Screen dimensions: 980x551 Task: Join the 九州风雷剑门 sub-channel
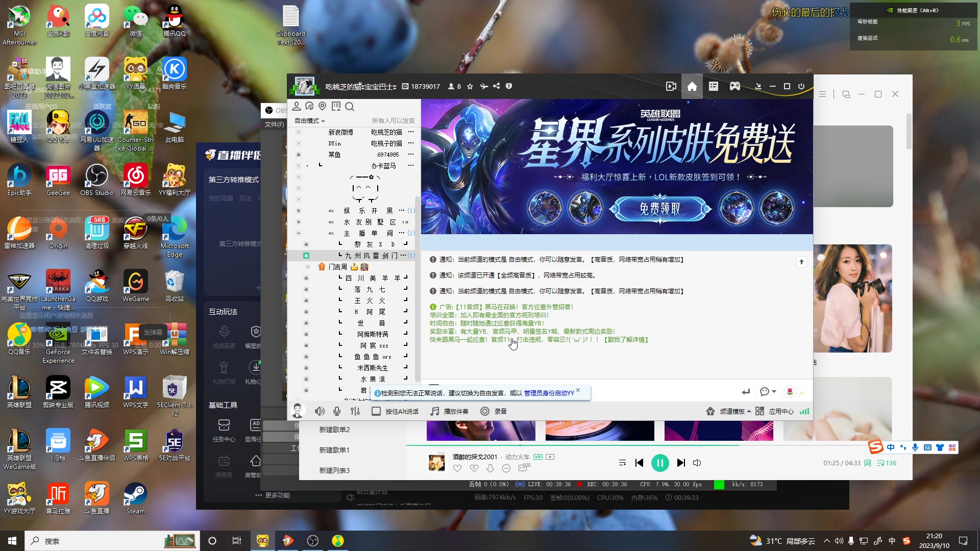(371, 256)
